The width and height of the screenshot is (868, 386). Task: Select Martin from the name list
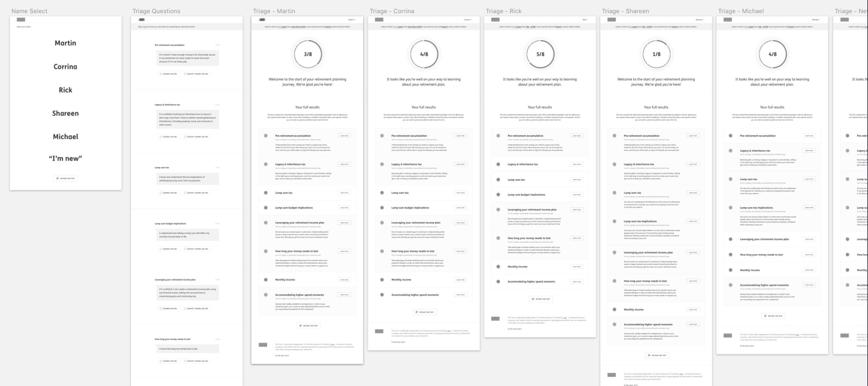click(65, 43)
